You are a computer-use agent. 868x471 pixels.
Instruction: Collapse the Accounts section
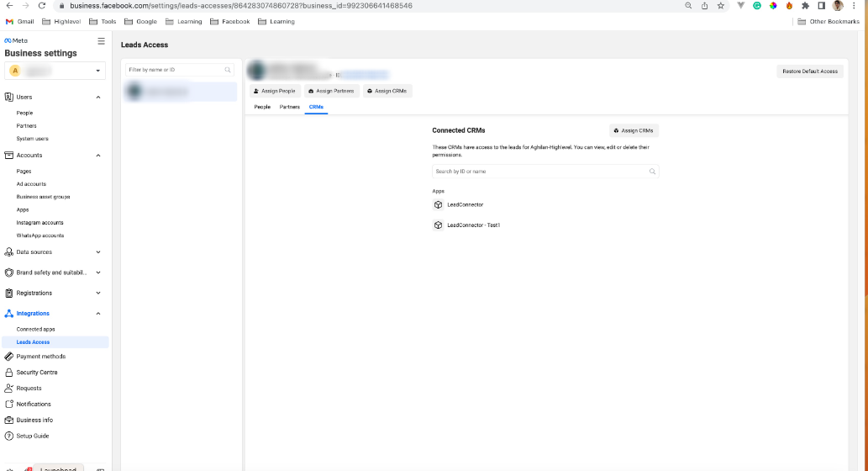pos(98,155)
